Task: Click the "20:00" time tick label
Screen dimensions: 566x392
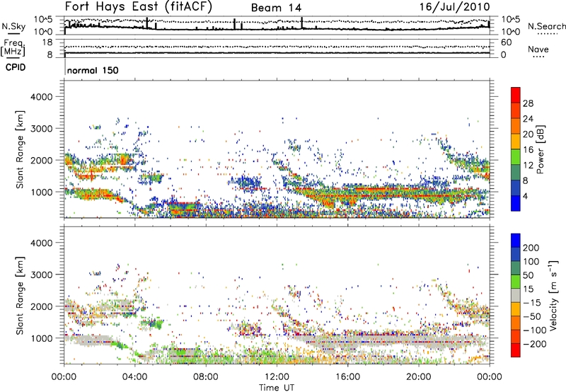Action: (418, 377)
